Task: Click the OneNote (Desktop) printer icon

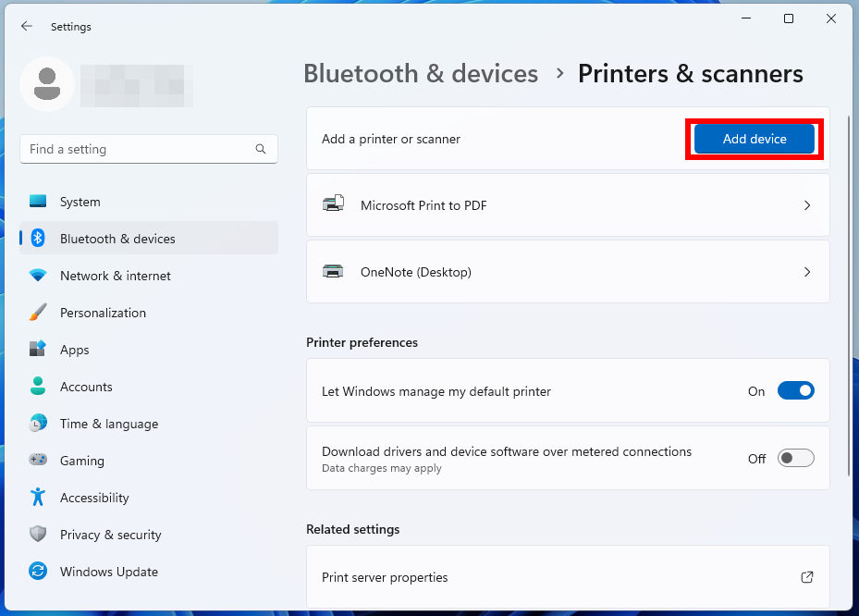Action: 333,271
